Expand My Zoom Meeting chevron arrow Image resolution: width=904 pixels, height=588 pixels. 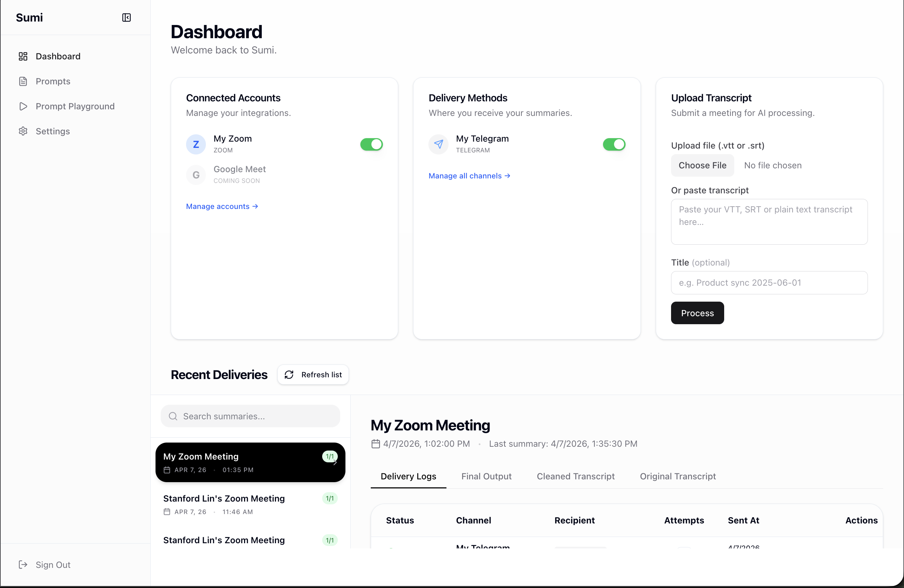tap(335, 462)
